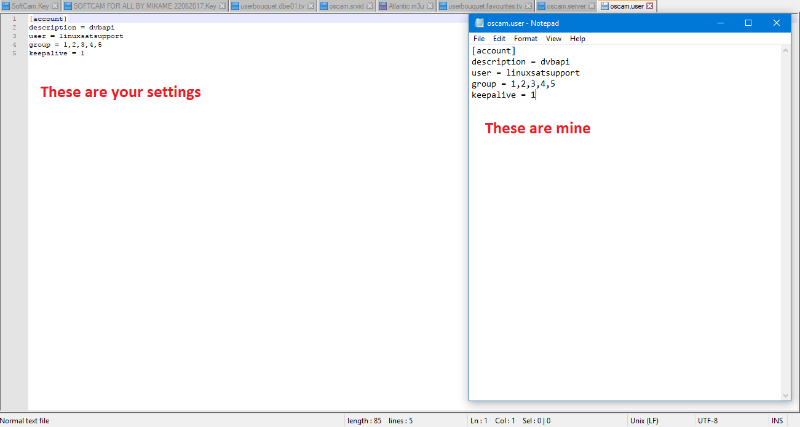Close the oscam.user Notepad window
This screenshot has height=427, width=800.
pos(777,23)
